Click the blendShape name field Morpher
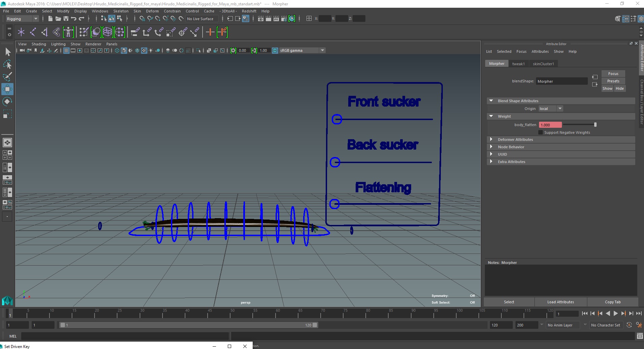This screenshot has width=644, height=349. click(x=562, y=81)
